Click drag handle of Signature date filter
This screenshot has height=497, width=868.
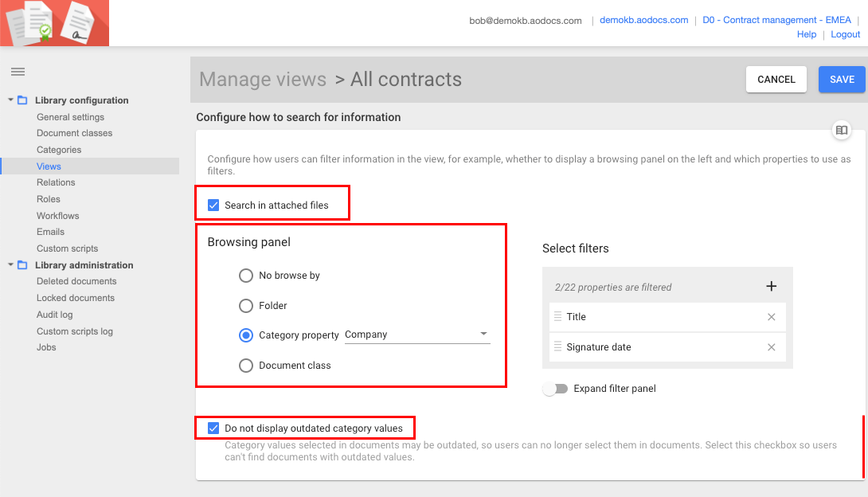point(557,347)
